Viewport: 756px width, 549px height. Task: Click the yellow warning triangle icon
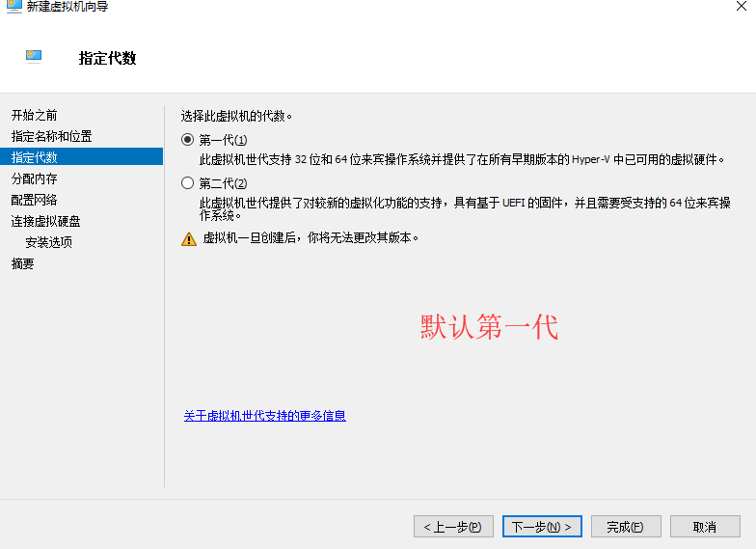pyautogui.click(x=189, y=239)
